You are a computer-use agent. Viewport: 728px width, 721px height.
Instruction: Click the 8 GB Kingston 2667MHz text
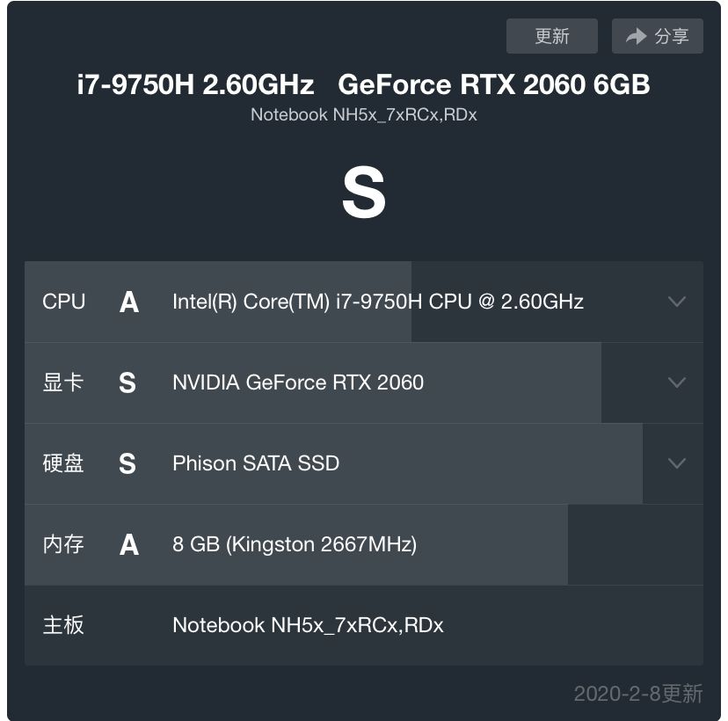[294, 544]
